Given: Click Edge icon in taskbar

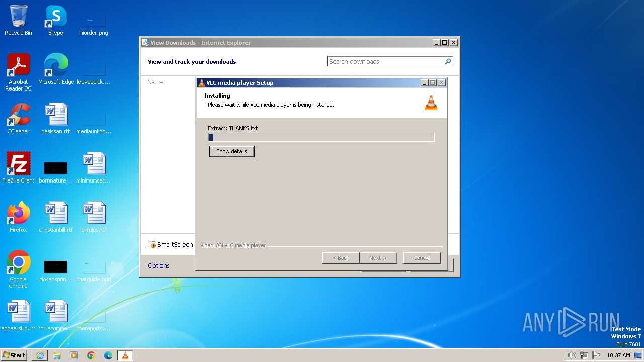Looking at the screenshot, I should click(x=108, y=355).
